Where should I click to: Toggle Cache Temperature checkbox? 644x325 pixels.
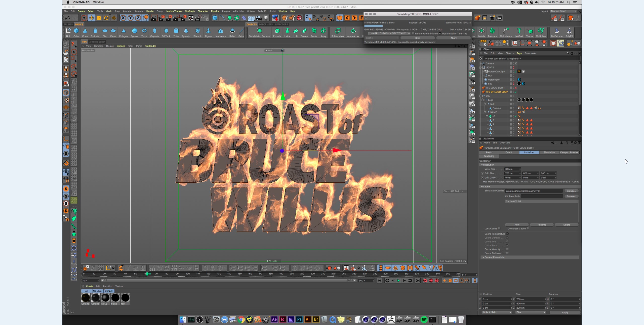[x=507, y=234]
